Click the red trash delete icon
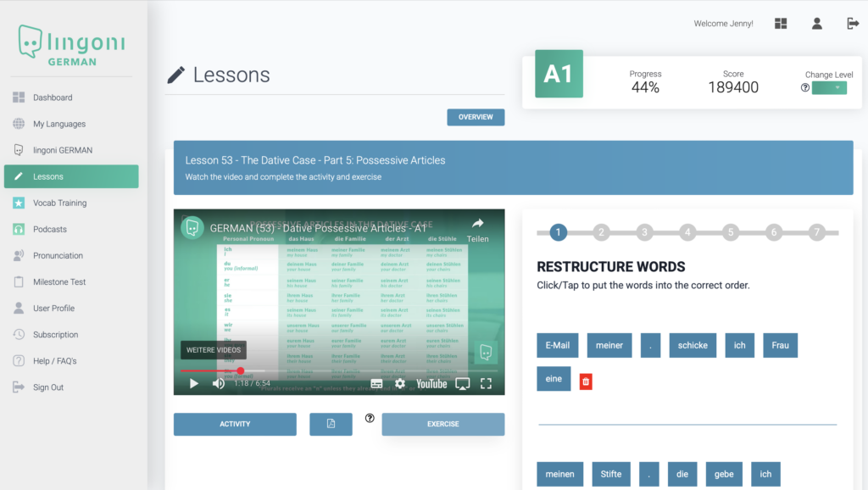 pyautogui.click(x=586, y=381)
